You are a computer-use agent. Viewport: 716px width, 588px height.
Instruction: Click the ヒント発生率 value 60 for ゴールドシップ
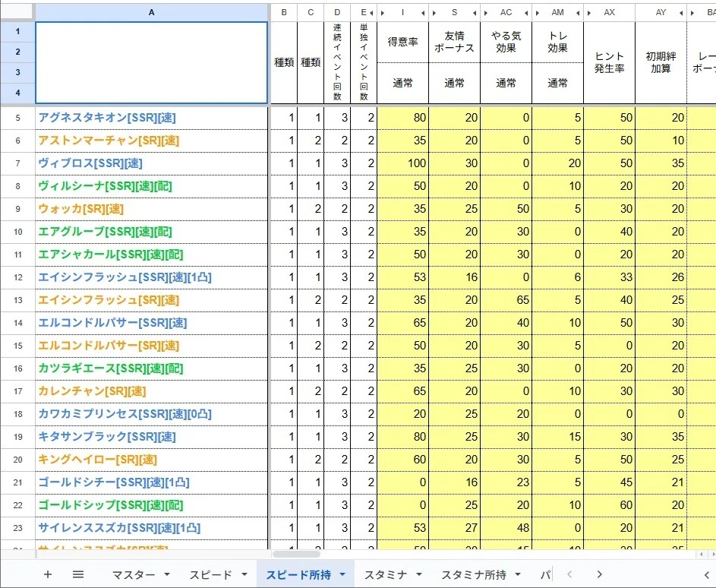[x=609, y=505]
